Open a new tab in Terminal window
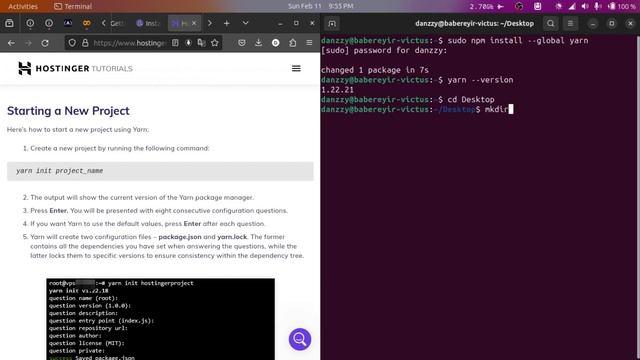 click(x=332, y=24)
